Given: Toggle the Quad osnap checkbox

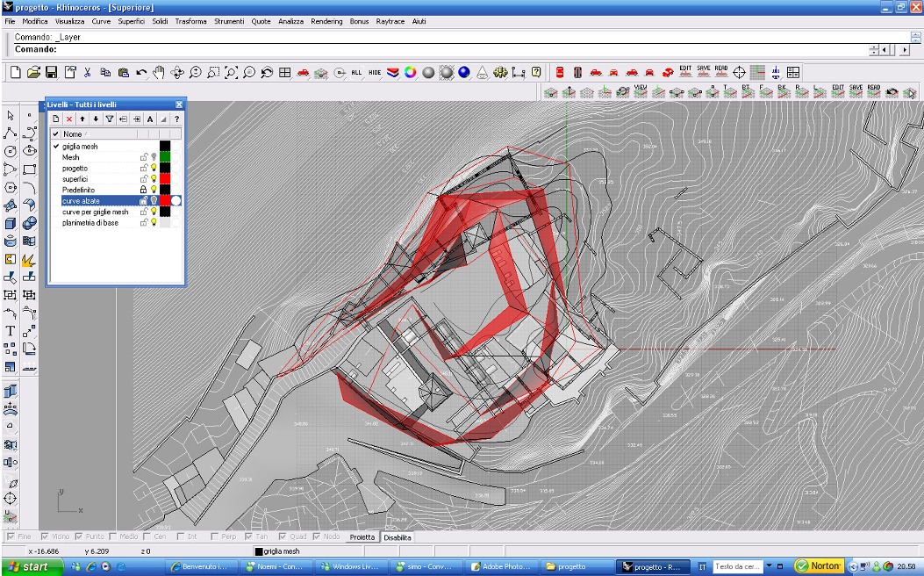Looking at the screenshot, I should pyautogui.click(x=283, y=536).
